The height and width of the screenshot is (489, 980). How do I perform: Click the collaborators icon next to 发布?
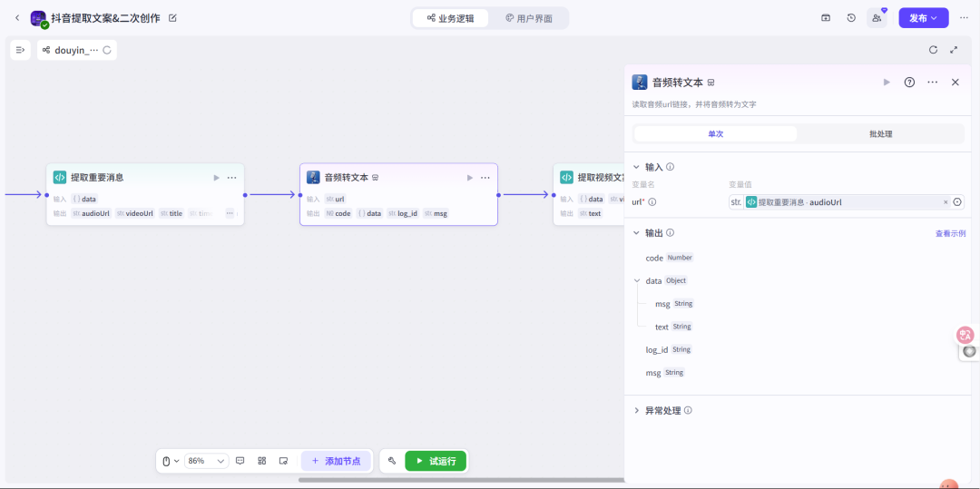pos(877,18)
